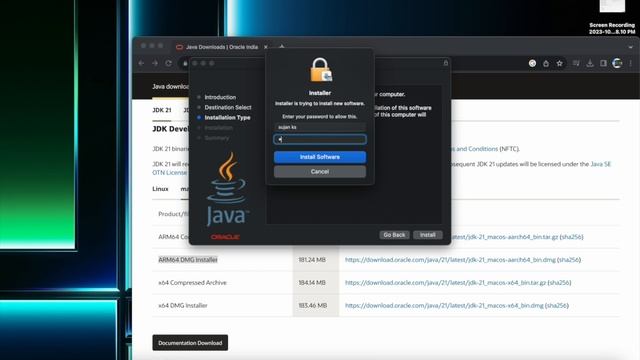Viewport: 640px width, 360px height.
Task: Open the Java SE license link
Action: point(601,164)
